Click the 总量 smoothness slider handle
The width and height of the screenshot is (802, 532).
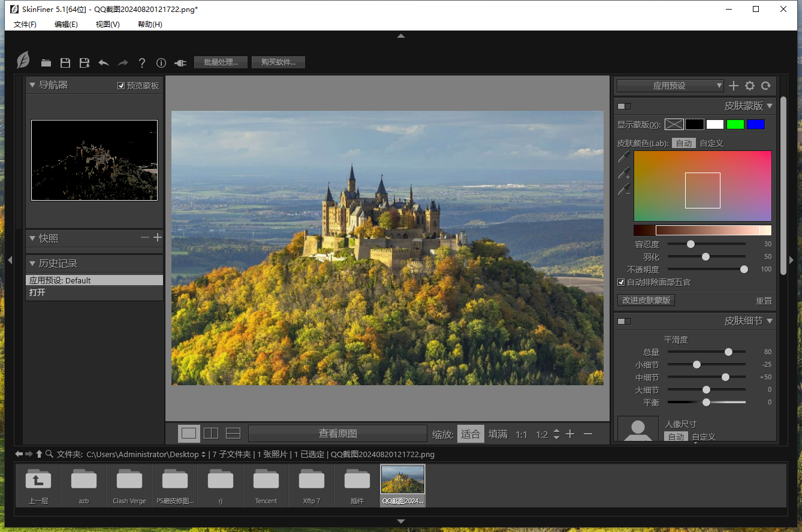728,352
